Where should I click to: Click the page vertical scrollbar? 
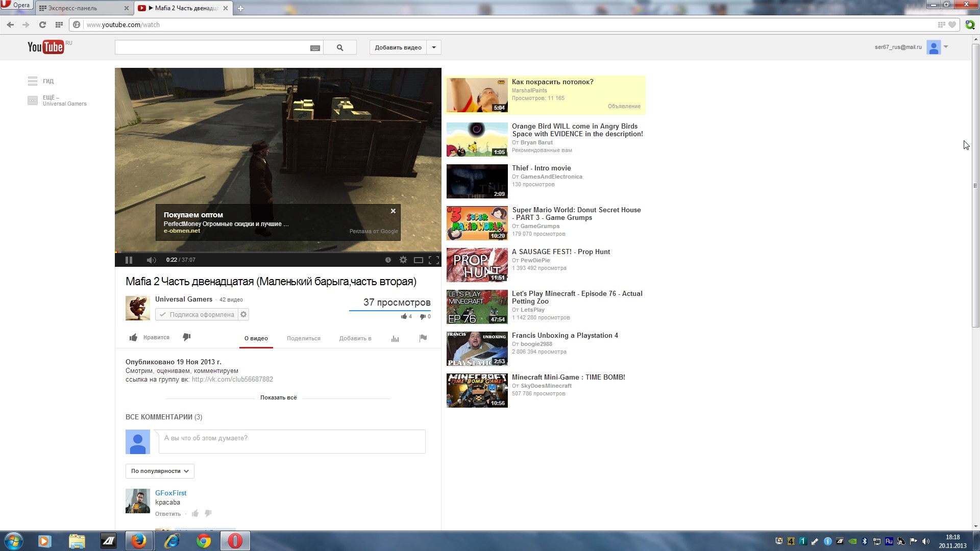click(975, 186)
